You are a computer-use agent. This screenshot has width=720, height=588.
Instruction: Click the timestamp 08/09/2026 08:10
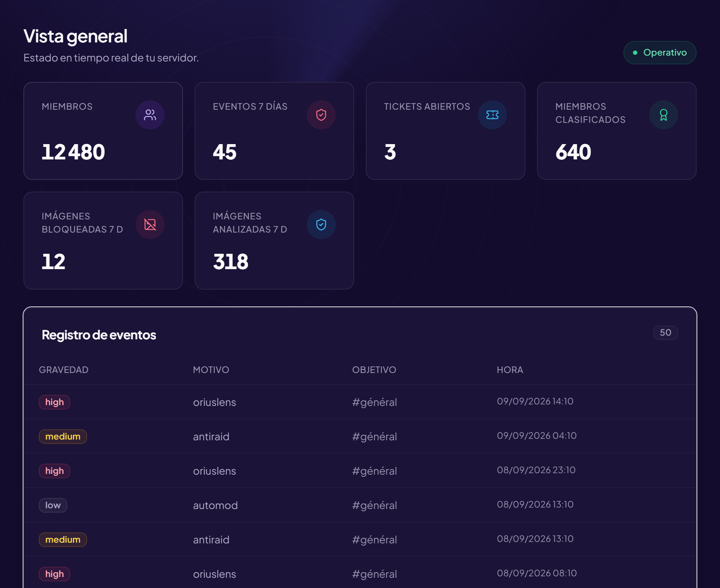[x=537, y=573]
